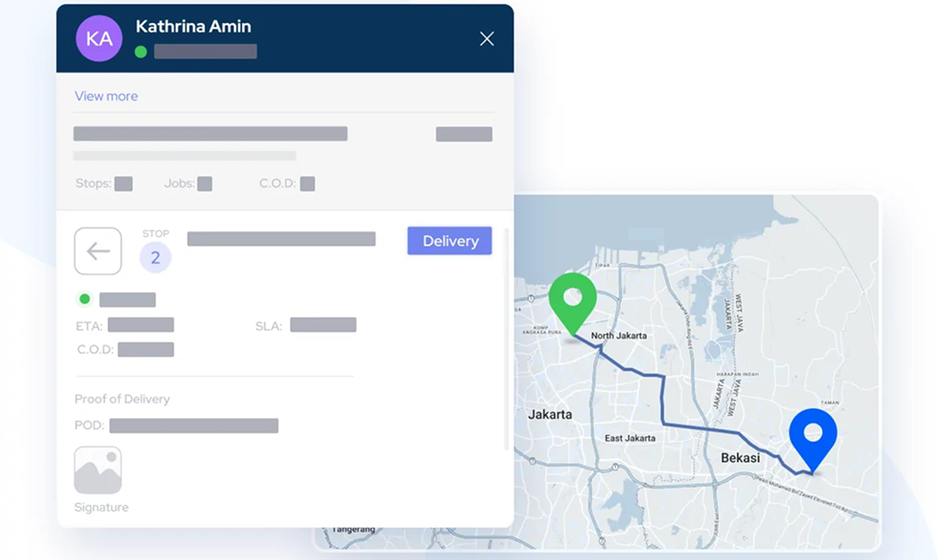Click the Jobs: label
The height and width of the screenshot is (560, 945).
pyautogui.click(x=179, y=183)
